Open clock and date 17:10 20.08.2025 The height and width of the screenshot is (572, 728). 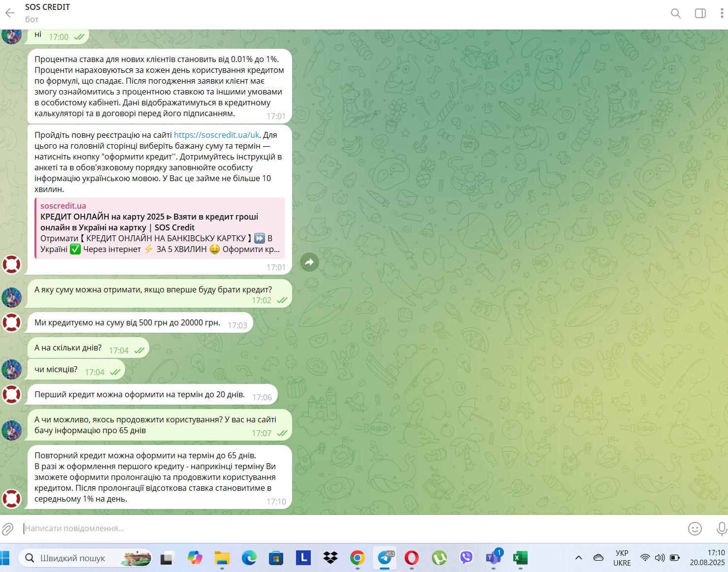pyautogui.click(x=707, y=558)
